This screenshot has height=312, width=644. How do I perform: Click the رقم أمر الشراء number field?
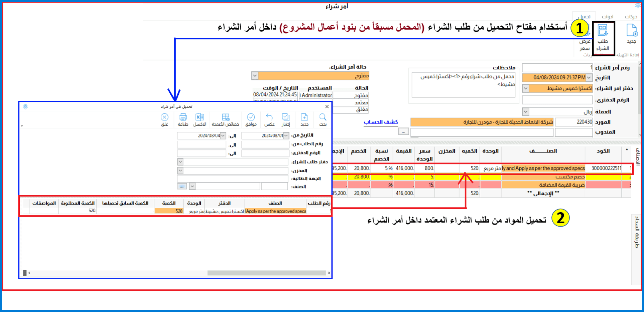pos(557,68)
